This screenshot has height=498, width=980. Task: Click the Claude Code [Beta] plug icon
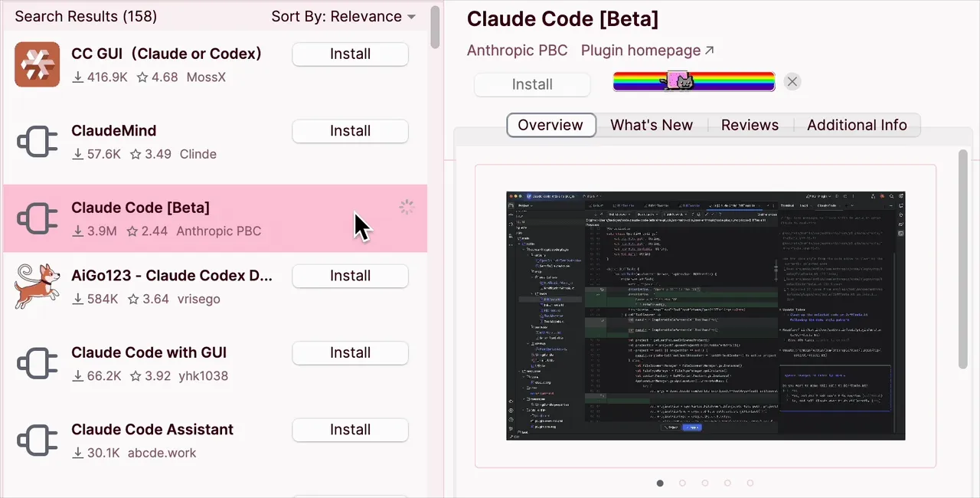(x=38, y=218)
